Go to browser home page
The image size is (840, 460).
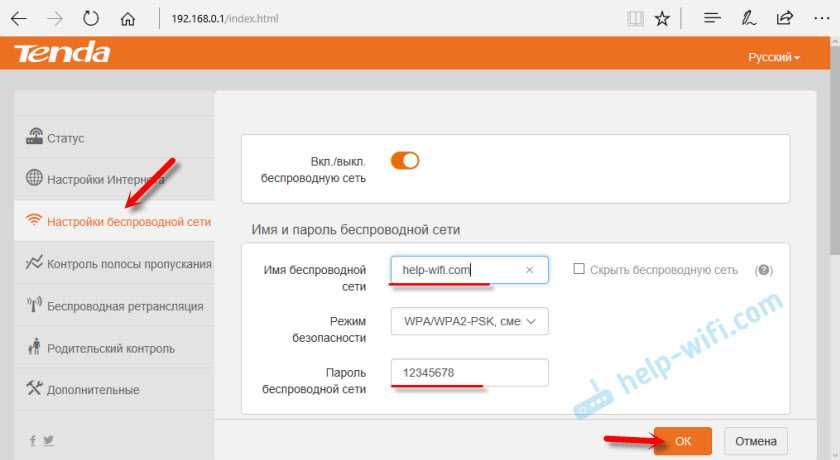tap(127, 18)
